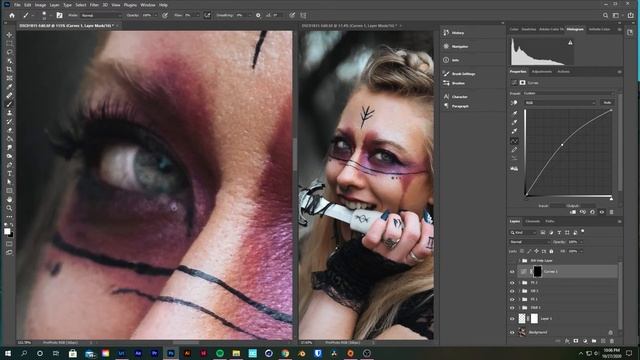Screen dimensions: 640x360
Task: Open the Kind filter dropdown in Layers
Action: (x=523, y=233)
